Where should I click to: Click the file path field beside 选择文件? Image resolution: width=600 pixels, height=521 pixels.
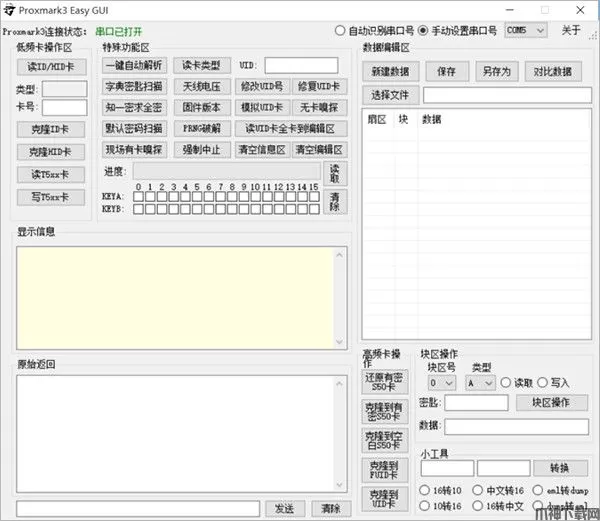tap(507, 95)
